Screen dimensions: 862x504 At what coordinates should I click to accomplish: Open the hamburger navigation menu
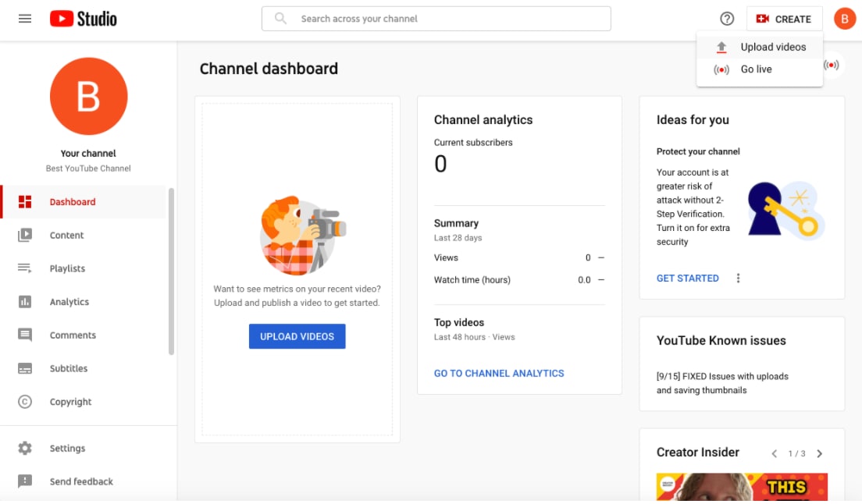point(25,19)
